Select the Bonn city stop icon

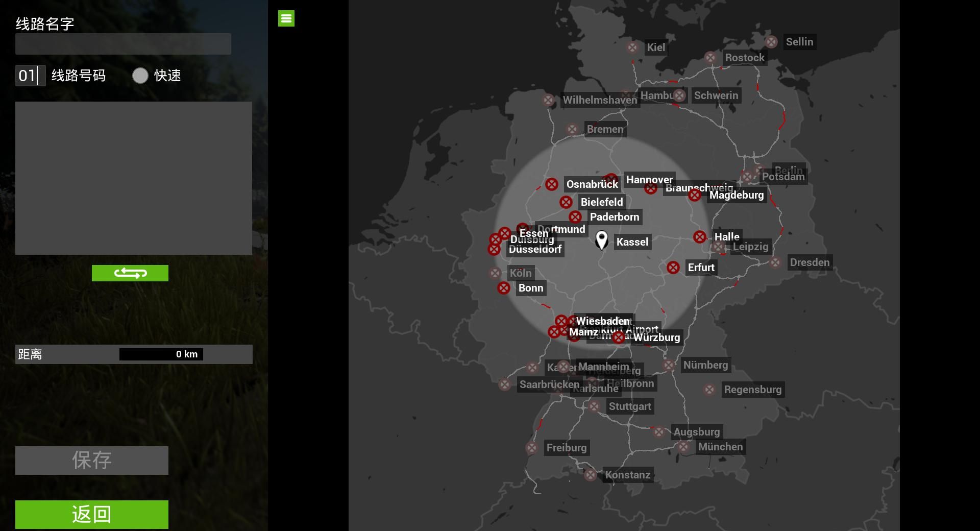pos(504,288)
